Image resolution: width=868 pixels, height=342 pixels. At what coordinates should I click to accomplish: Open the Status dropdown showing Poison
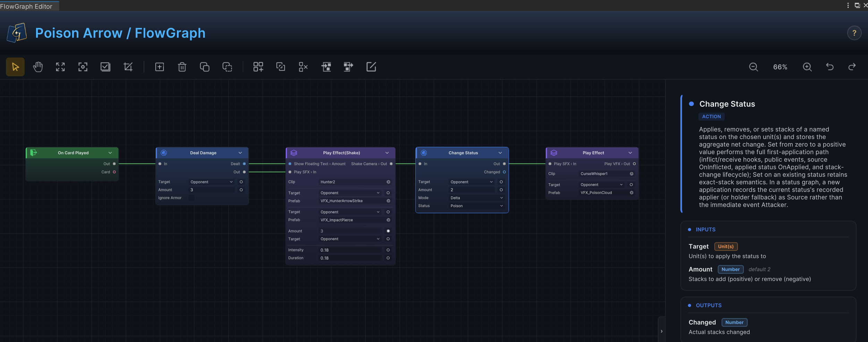point(477,206)
